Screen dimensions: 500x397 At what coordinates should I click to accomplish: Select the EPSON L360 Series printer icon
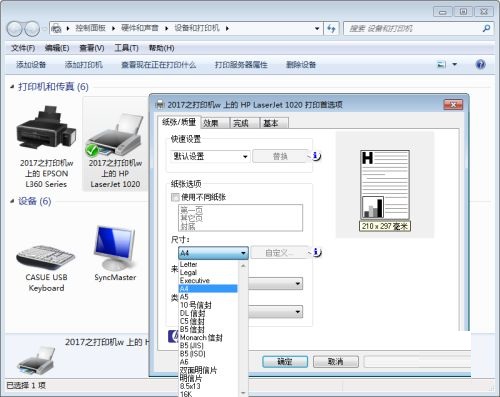pyautogui.click(x=46, y=128)
